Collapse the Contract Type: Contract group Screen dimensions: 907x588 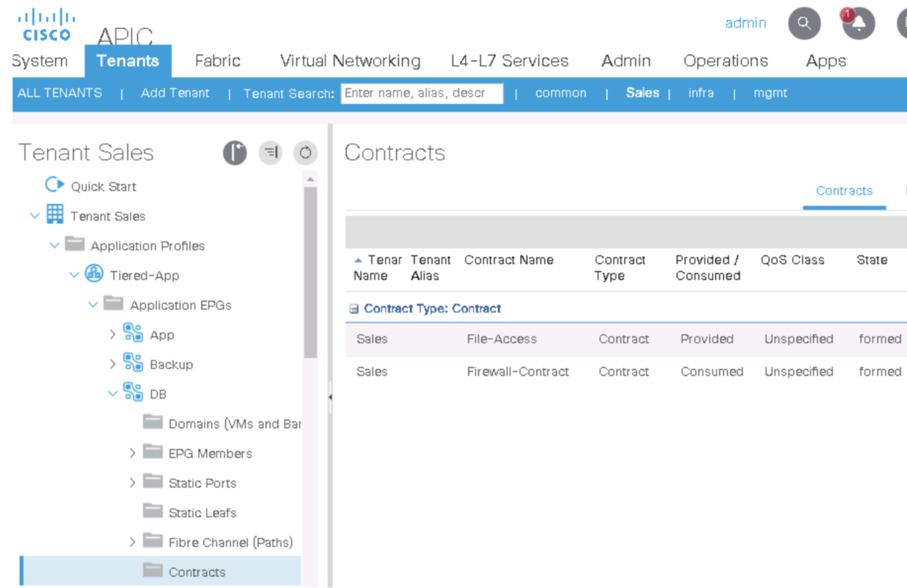[354, 309]
